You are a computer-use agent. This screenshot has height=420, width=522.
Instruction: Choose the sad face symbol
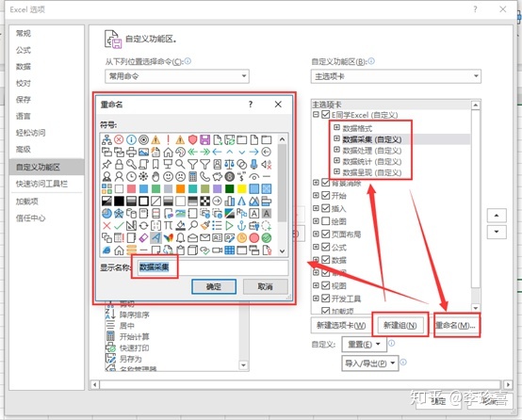(x=180, y=177)
